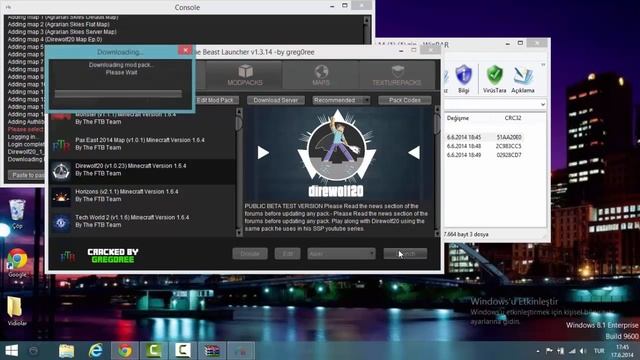This screenshot has height=360, width=640.
Task: Click the Videolar folder desktop icon
Action: click(x=16, y=311)
